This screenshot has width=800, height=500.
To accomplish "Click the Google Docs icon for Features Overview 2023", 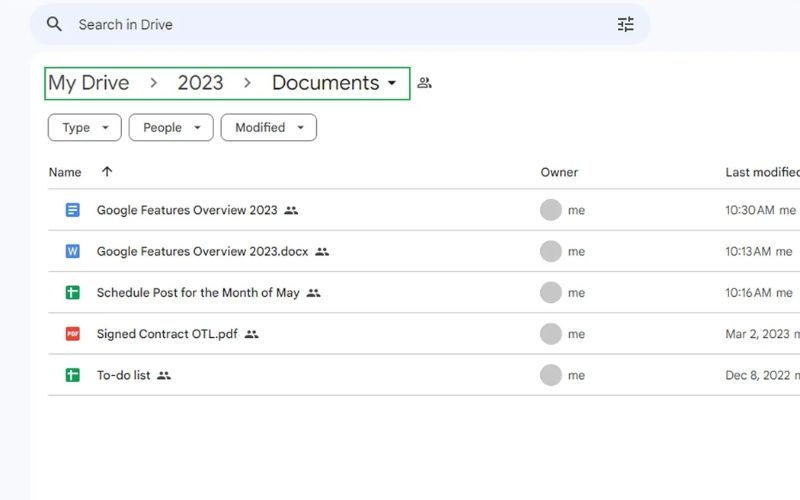I will 72,210.
